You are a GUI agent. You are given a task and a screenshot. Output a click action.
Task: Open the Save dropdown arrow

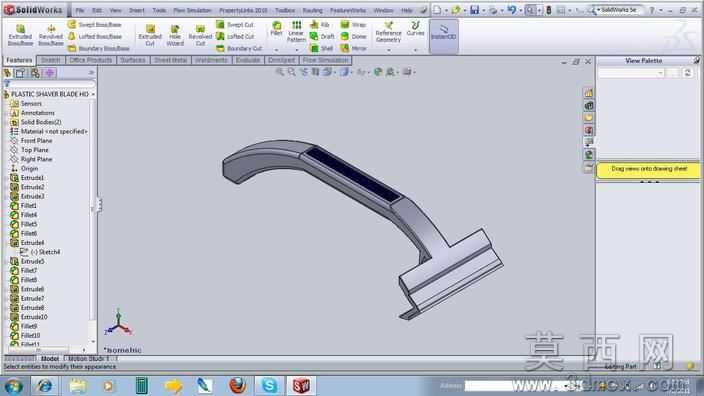[483, 10]
